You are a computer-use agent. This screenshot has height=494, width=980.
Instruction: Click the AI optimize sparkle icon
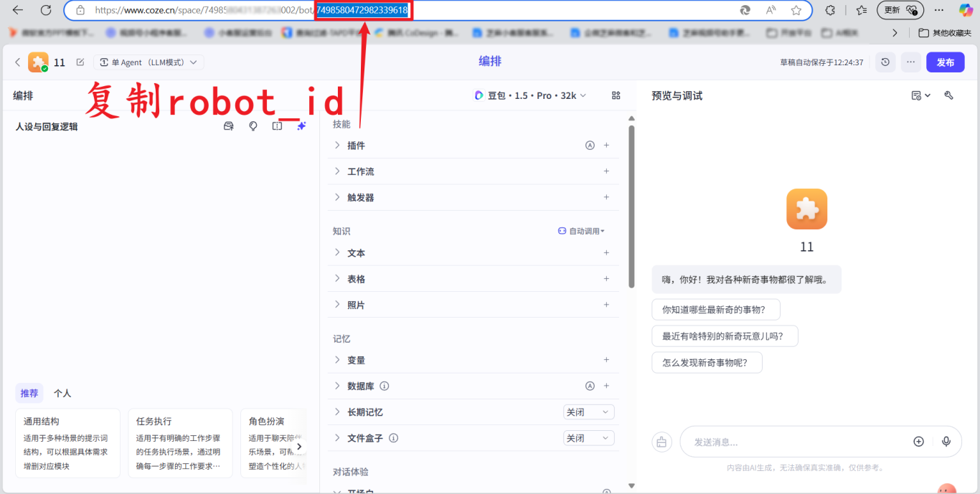(x=301, y=126)
